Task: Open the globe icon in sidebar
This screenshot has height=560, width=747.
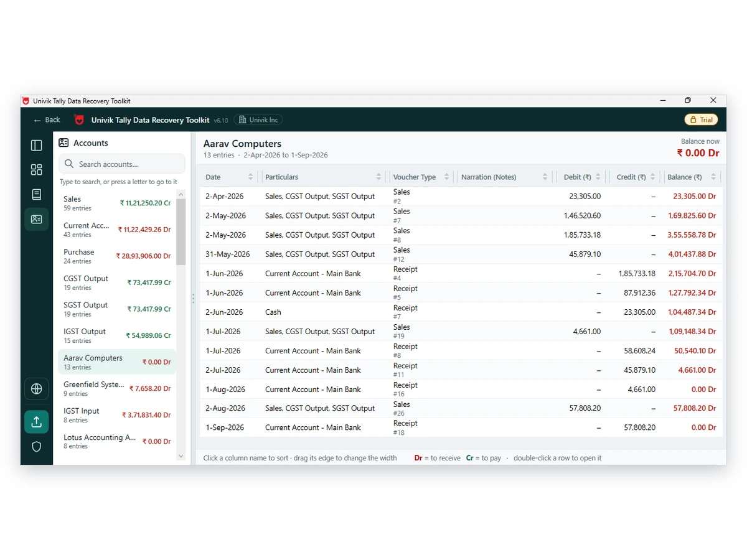Action: pyautogui.click(x=37, y=389)
